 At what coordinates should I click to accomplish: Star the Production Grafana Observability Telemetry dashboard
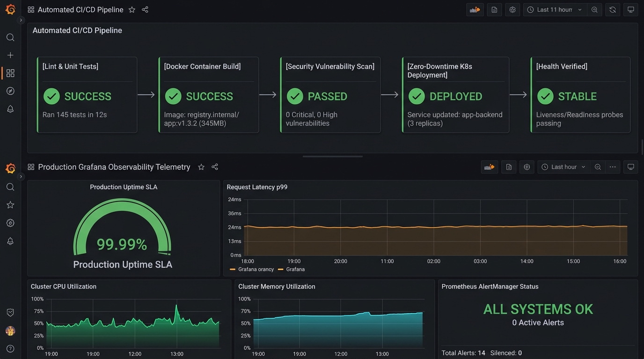(201, 167)
